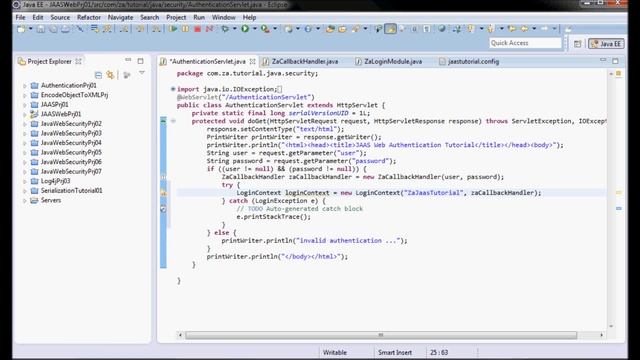640x360 pixels.
Task: Click the Back navigation arrow icon
Action: point(524,29)
